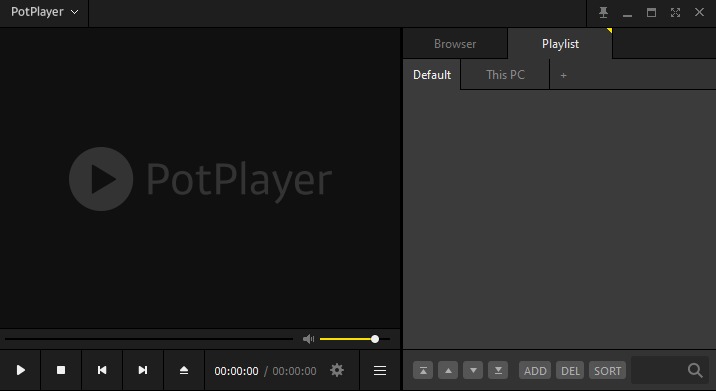
Task: Move the selected item to the bottom of the playlist
Action: [x=498, y=370]
